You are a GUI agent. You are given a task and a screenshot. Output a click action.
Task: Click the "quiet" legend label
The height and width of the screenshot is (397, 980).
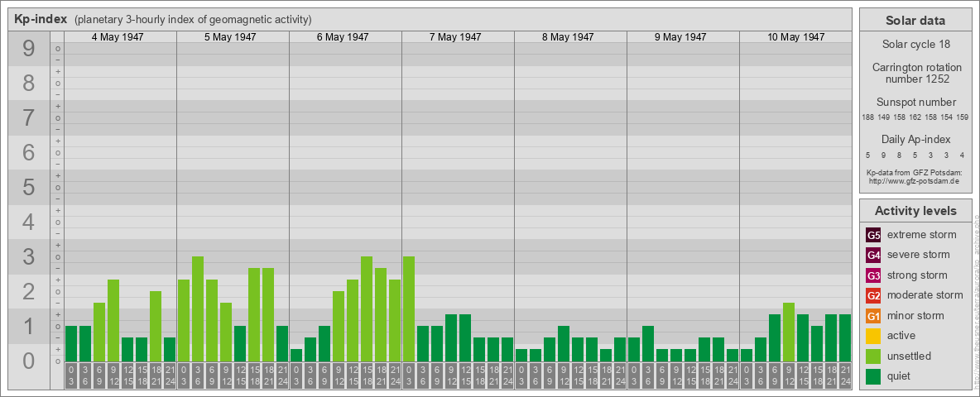(901, 375)
